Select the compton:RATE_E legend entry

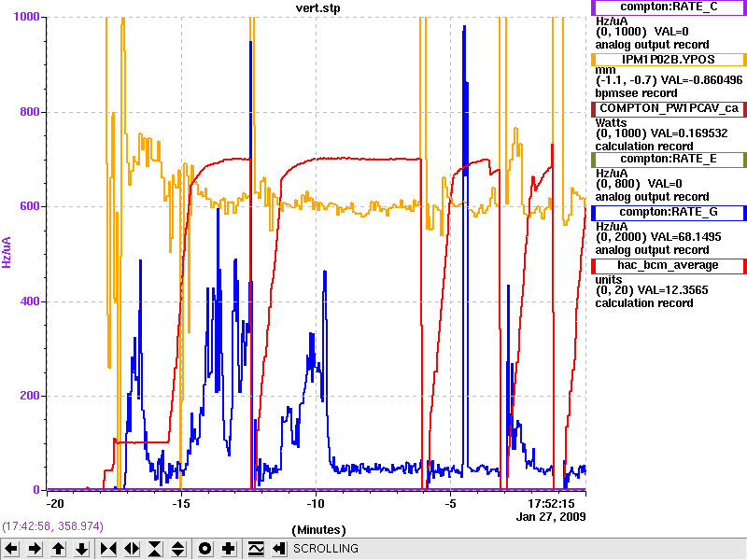click(x=669, y=159)
